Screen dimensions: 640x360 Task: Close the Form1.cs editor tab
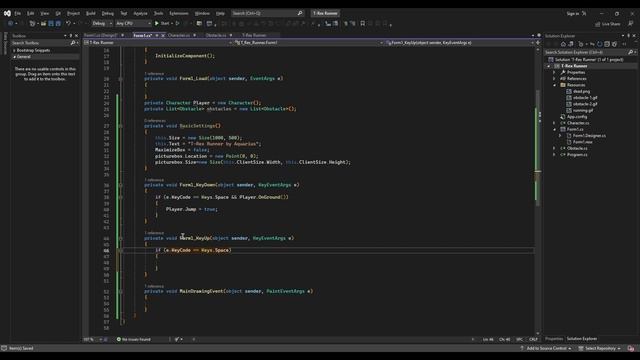point(163,36)
